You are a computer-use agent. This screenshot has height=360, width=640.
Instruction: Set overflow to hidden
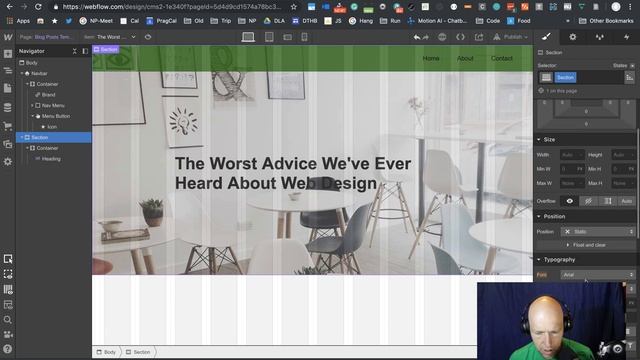[x=589, y=201]
